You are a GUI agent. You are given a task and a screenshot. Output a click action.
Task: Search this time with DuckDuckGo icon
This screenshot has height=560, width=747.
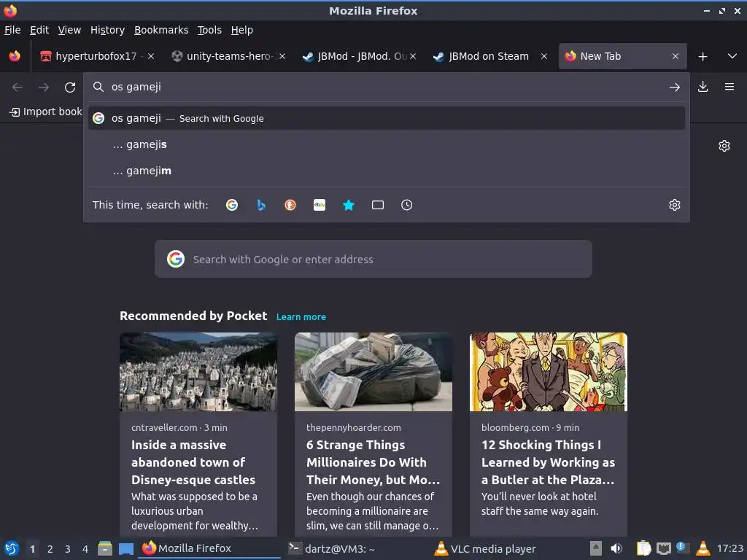tap(290, 205)
